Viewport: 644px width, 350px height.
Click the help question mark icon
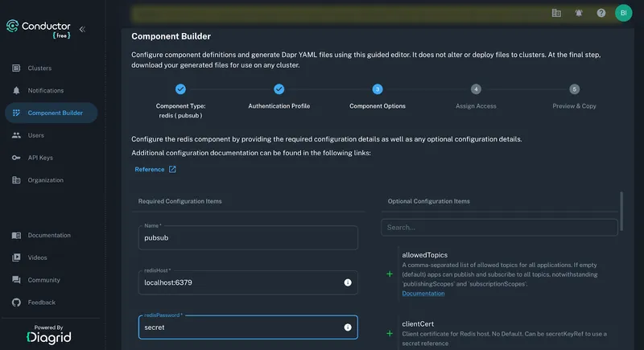tap(601, 13)
